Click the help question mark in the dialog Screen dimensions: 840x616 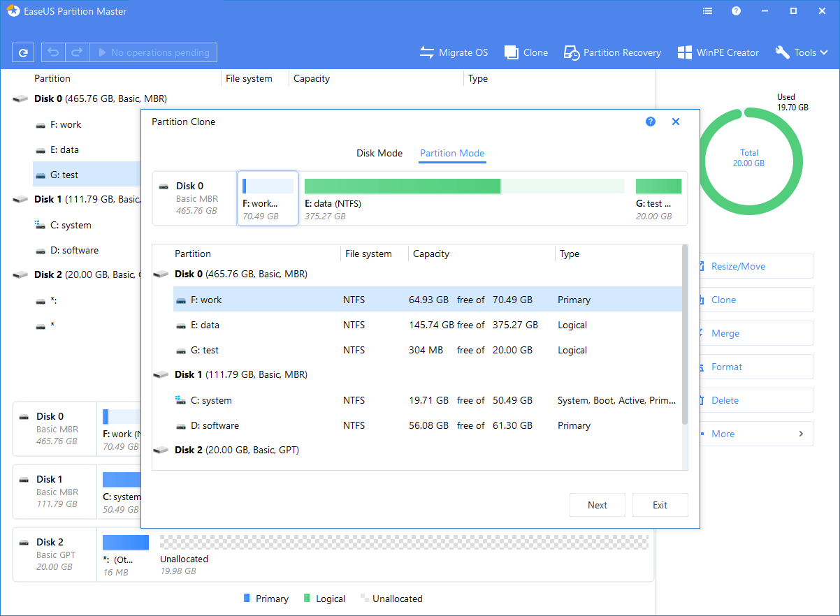coord(651,121)
